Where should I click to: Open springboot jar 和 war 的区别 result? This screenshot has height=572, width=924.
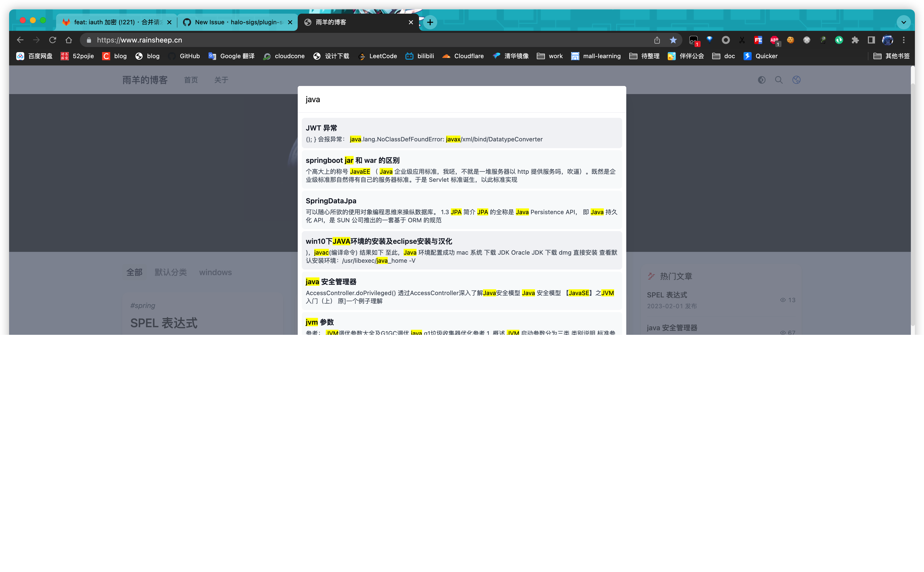click(462, 169)
